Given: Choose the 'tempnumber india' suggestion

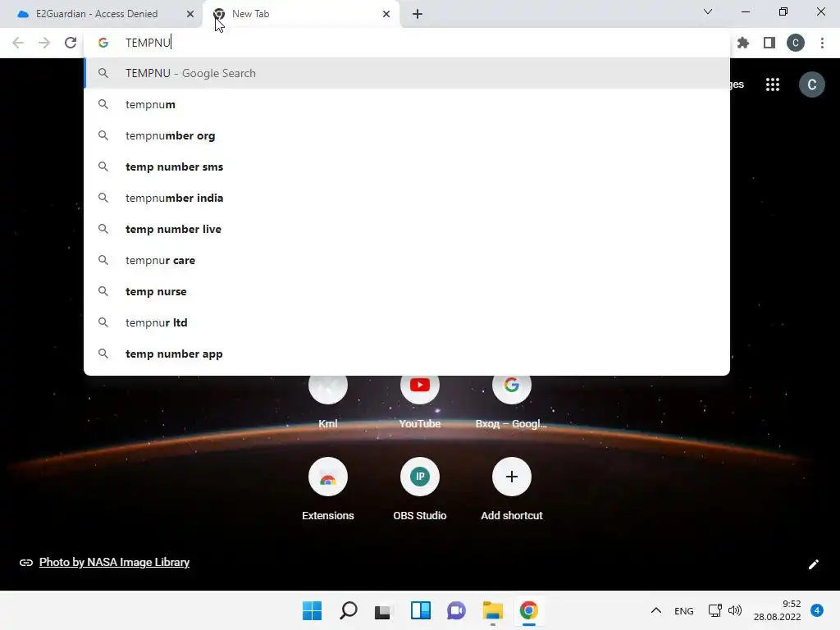Looking at the screenshot, I should [x=407, y=198].
